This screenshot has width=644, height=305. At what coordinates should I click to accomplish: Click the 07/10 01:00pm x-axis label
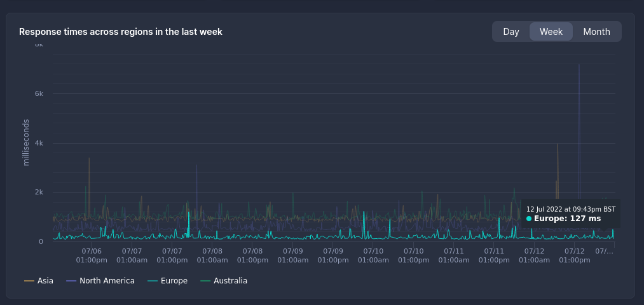coord(414,255)
